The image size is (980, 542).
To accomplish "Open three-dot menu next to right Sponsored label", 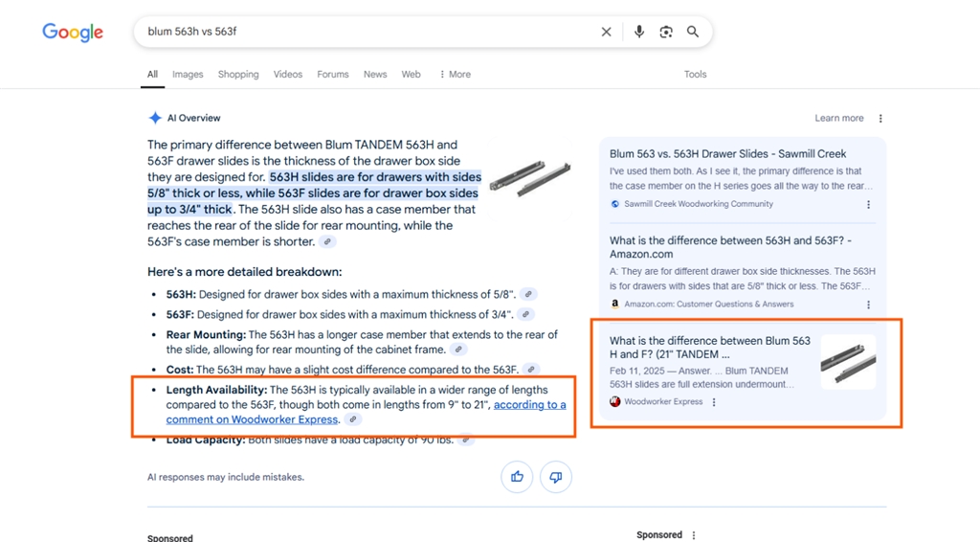I will tap(693, 535).
